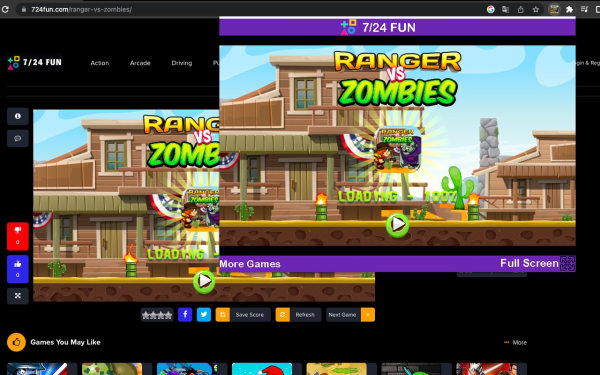600x375 pixels.
Task: Open the comments speech bubble icon
Action: (18, 138)
